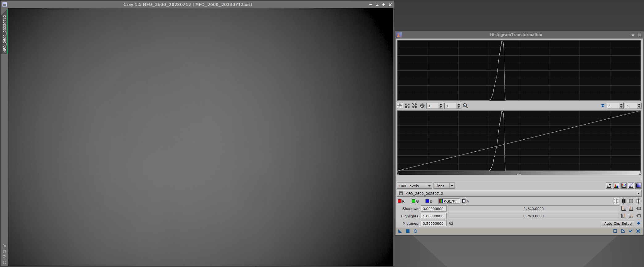This screenshot has height=267, width=644.
Task: Toggle the lock output channel histogram icon
Action: [624, 186]
